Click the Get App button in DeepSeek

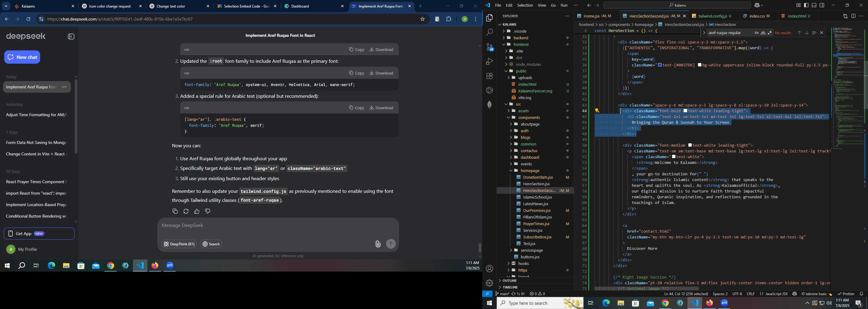(x=39, y=234)
